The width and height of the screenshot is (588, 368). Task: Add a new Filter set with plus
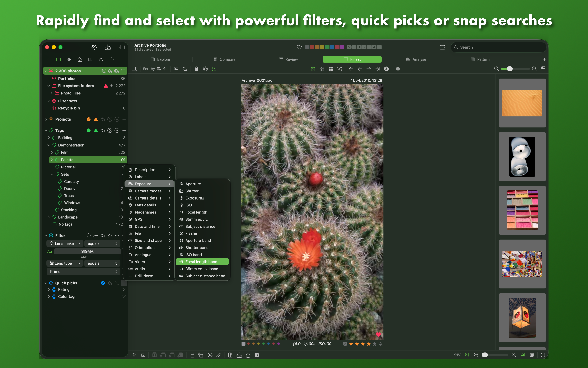click(124, 101)
